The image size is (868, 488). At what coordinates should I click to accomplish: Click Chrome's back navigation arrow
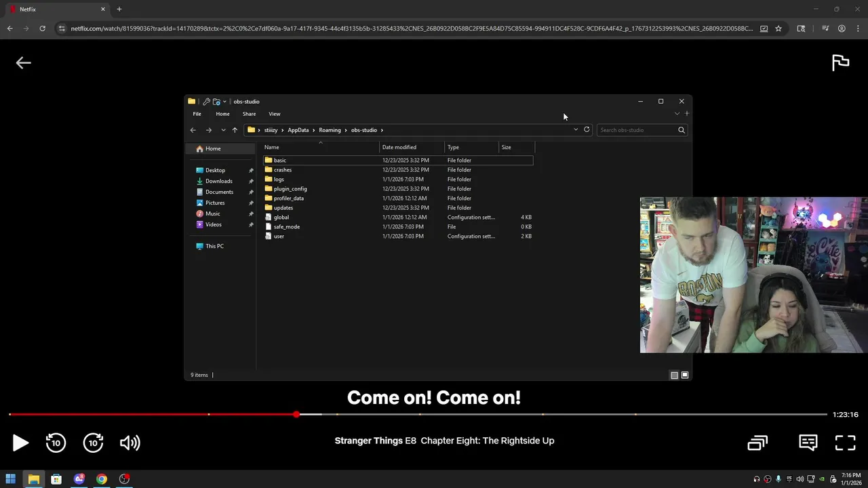(x=9, y=28)
